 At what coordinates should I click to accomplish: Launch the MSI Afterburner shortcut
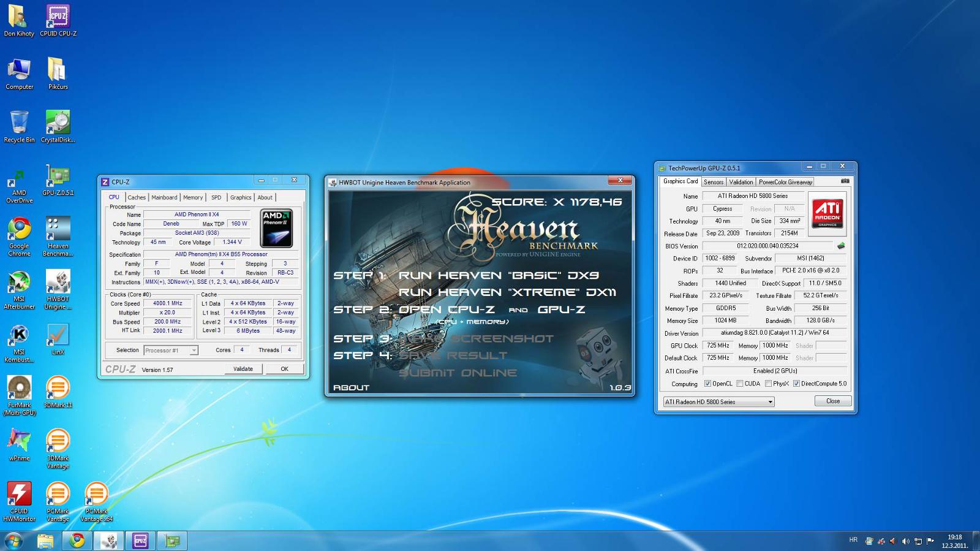tap(19, 290)
